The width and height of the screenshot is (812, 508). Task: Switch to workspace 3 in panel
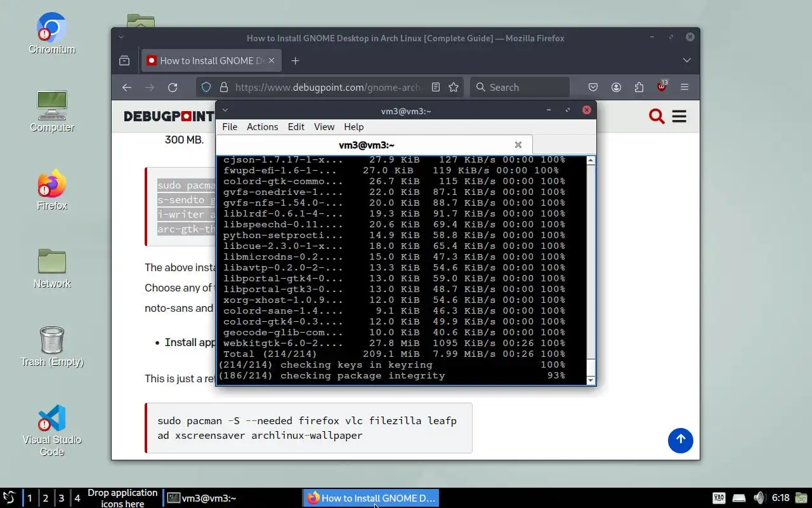click(x=61, y=498)
